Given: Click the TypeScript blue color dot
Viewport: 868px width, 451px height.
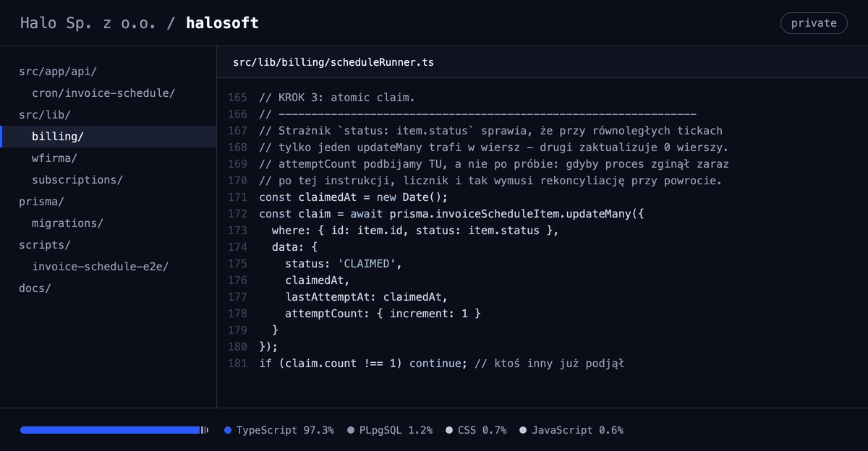Looking at the screenshot, I should pyautogui.click(x=228, y=430).
